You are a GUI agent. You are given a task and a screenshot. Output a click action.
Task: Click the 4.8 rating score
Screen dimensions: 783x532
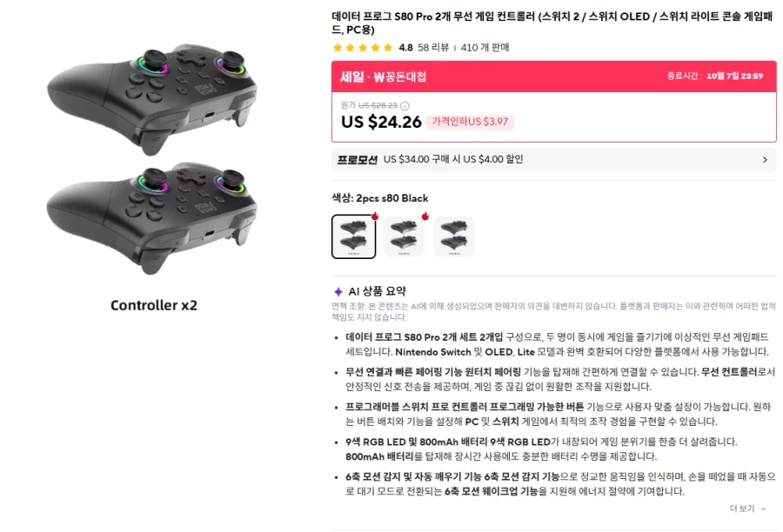[405, 48]
